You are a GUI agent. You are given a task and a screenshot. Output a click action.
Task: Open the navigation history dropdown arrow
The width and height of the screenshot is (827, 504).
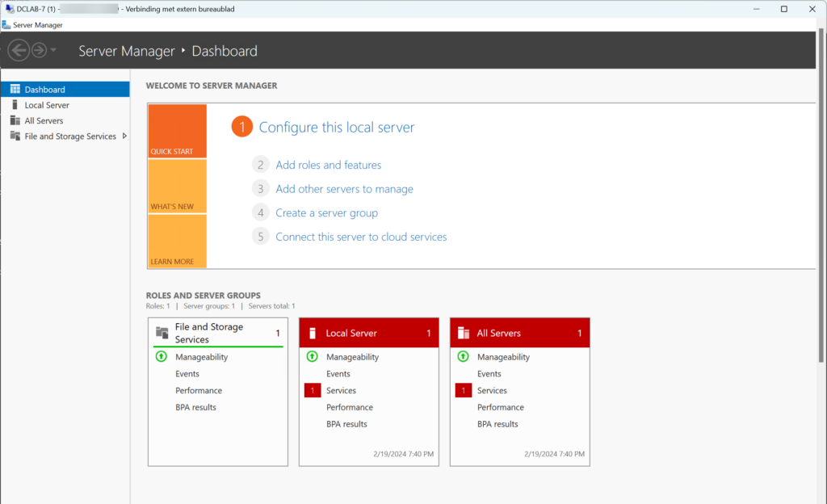tap(53, 51)
